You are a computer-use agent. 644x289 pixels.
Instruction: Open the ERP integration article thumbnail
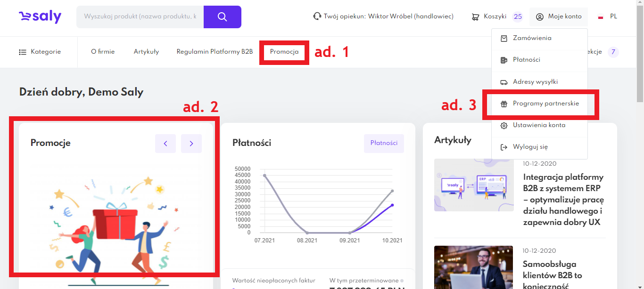[x=473, y=185]
